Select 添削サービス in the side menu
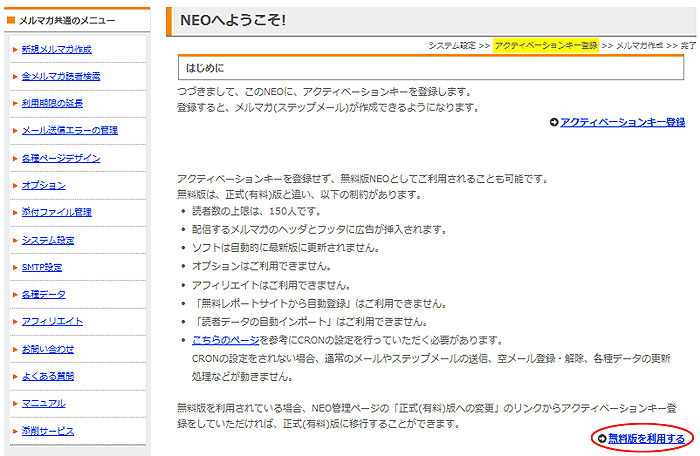This screenshot has width=700, height=456. click(x=48, y=431)
